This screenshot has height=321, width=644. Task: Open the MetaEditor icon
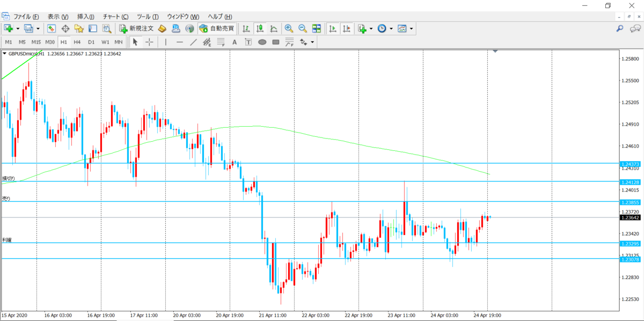tap(162, 28)
